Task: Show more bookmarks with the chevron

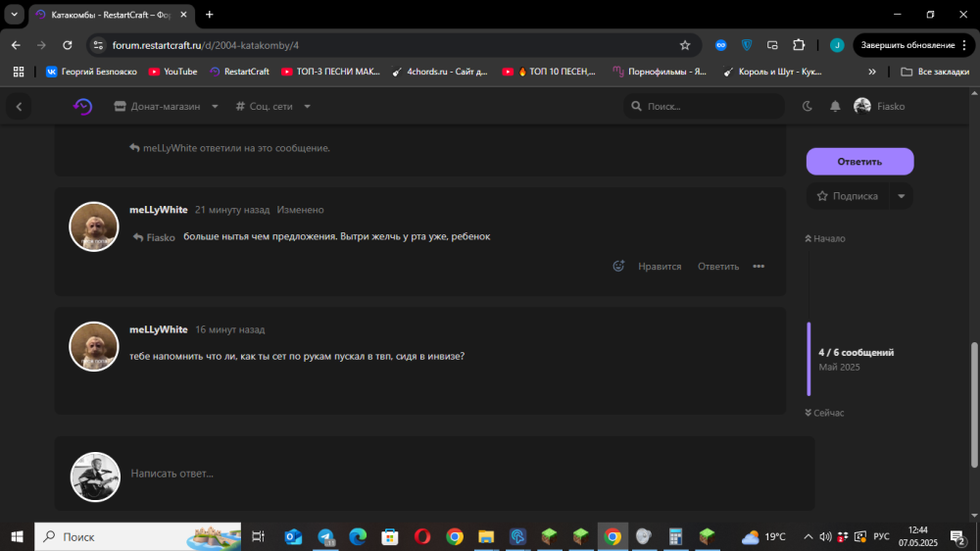Action: point(872,72)
